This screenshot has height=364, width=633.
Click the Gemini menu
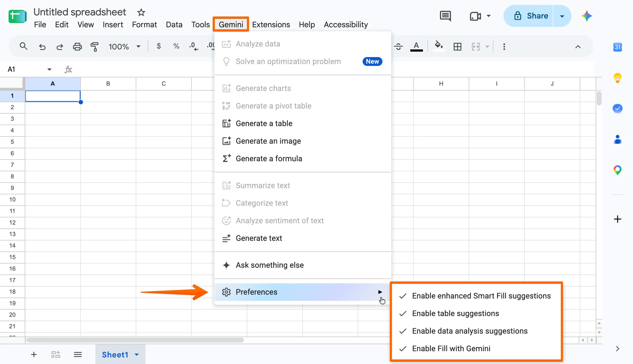coord(231,24)
